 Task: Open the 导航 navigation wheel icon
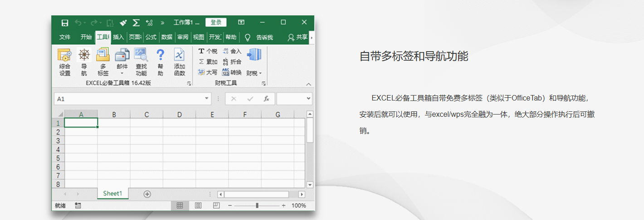click(84, 62)
